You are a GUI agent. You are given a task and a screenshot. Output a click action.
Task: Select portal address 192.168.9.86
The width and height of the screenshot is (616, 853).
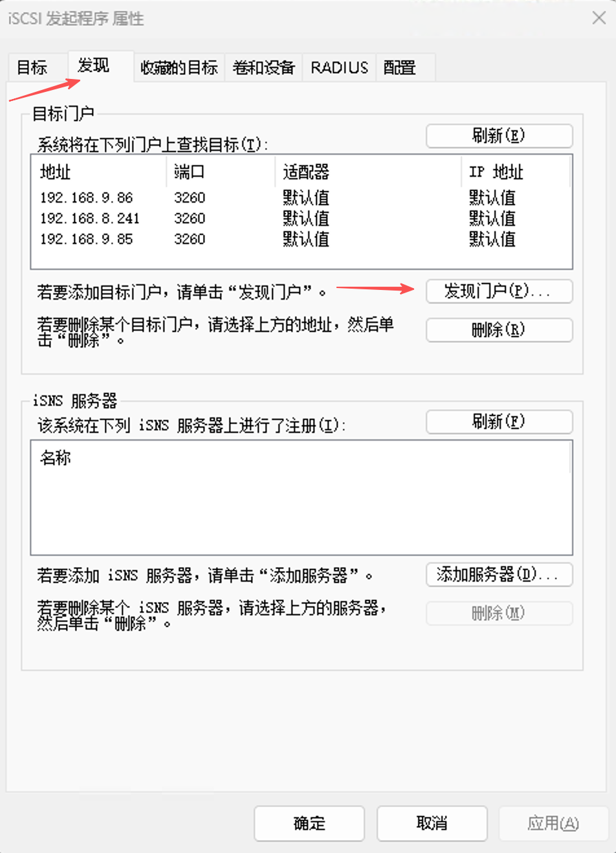pos(87,197)
